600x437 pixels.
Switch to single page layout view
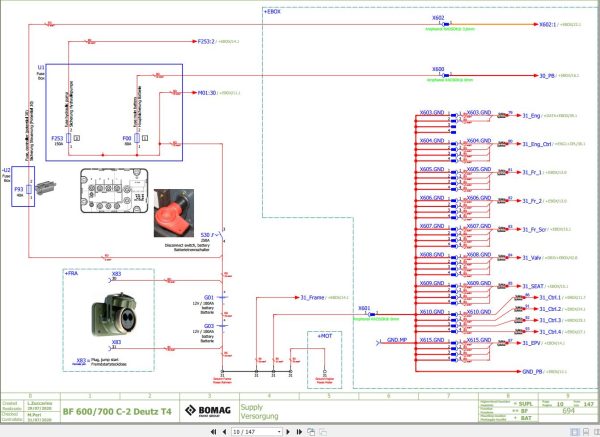(575, 432)
